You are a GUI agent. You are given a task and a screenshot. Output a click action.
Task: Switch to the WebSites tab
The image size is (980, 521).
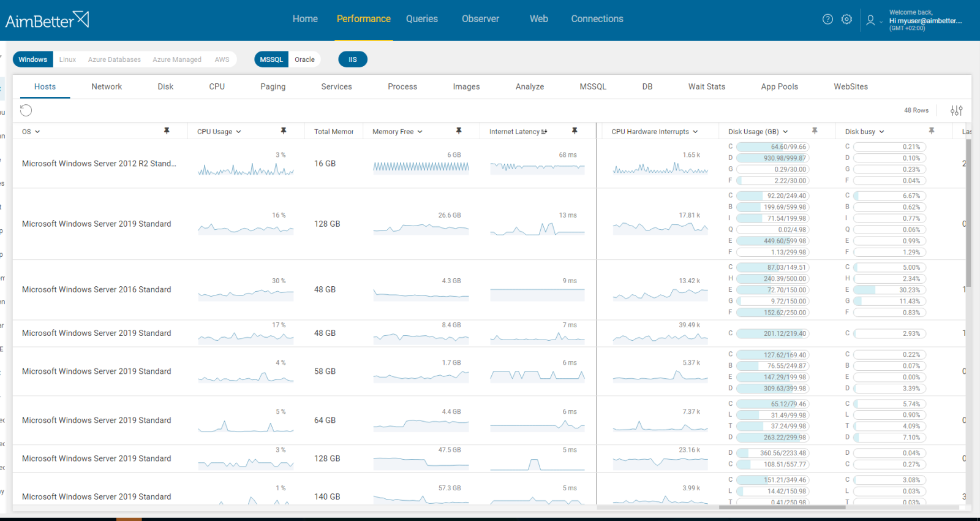click(x=851, y=86)
